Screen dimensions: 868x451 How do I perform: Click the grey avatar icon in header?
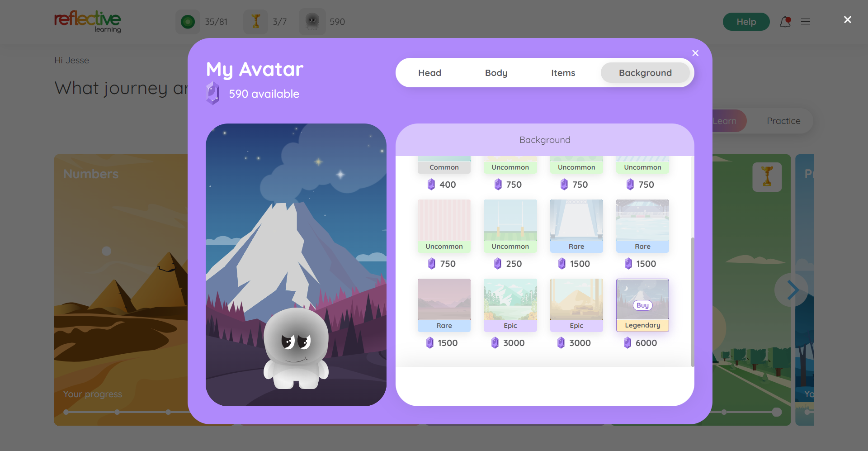pos(312,22)
